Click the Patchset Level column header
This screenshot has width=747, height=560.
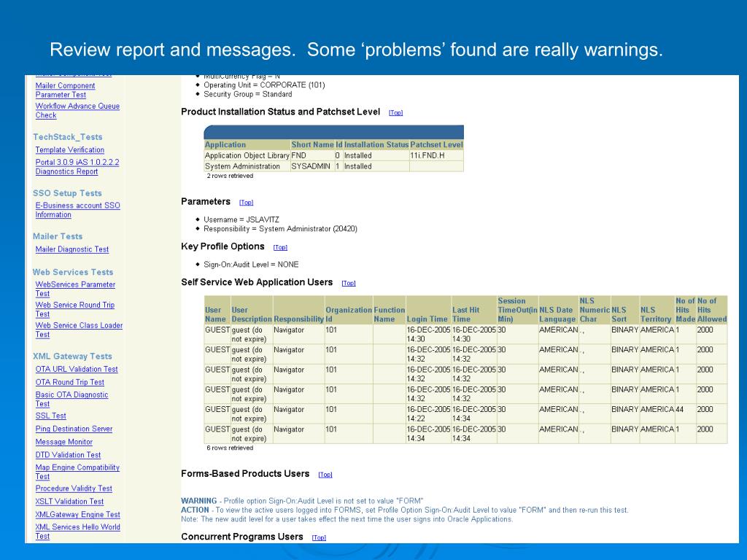tap(436, 145)
